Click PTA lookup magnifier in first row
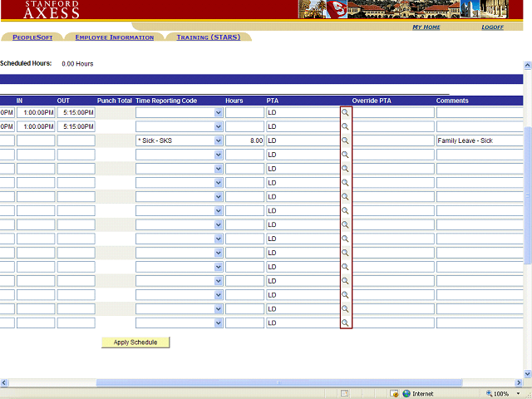This screenshot has height=399, width=532. tap(345, 113)
